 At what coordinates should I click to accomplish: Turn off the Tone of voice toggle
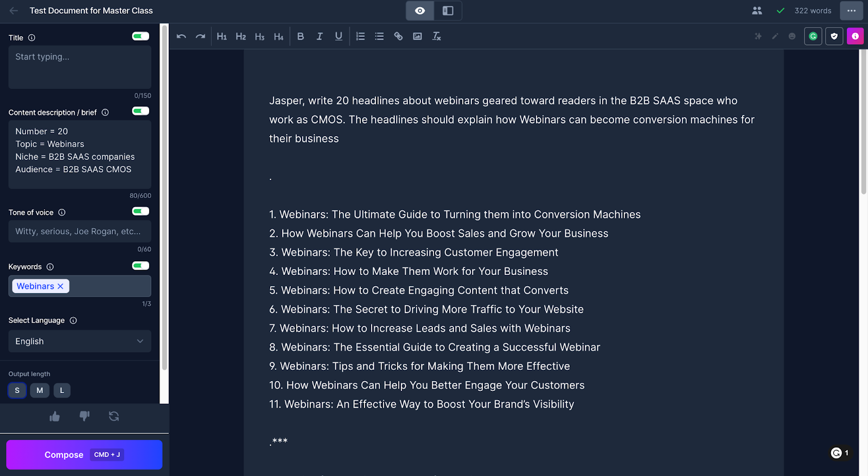point(141,211)
